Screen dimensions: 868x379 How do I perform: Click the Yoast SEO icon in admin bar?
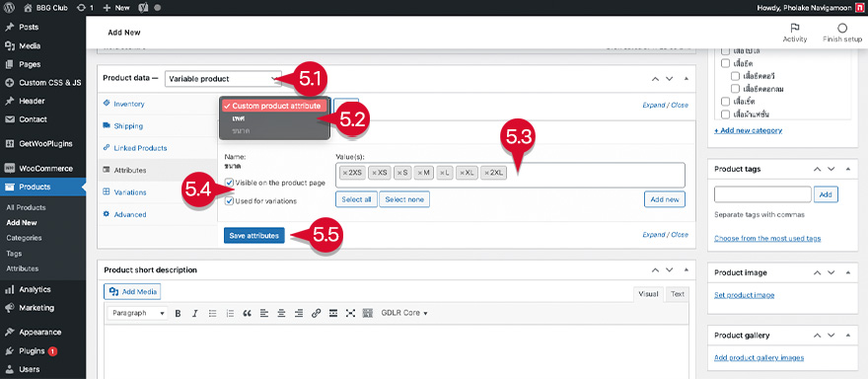point(142,8)
